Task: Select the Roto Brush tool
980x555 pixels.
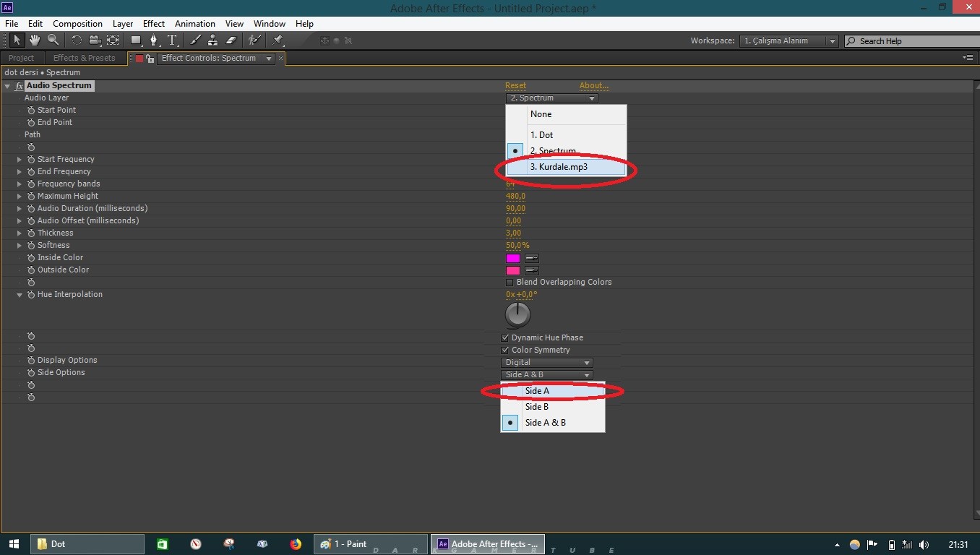Action: (254, 40)
